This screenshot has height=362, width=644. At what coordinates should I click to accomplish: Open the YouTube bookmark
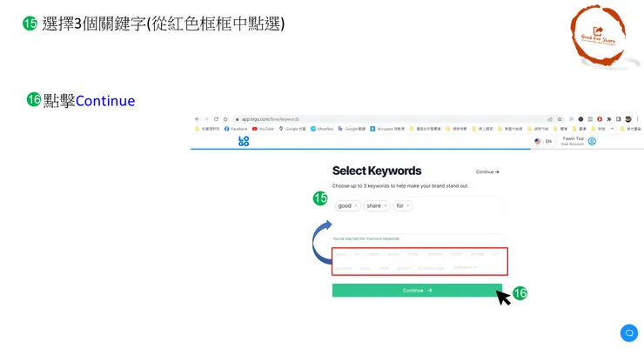tap(263, 129)
